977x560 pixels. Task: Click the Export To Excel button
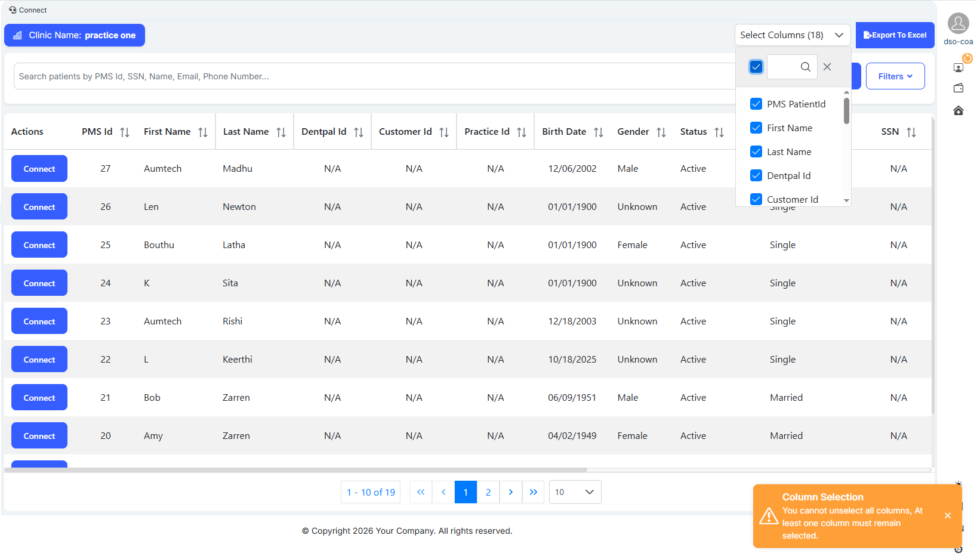pos(895,35)
